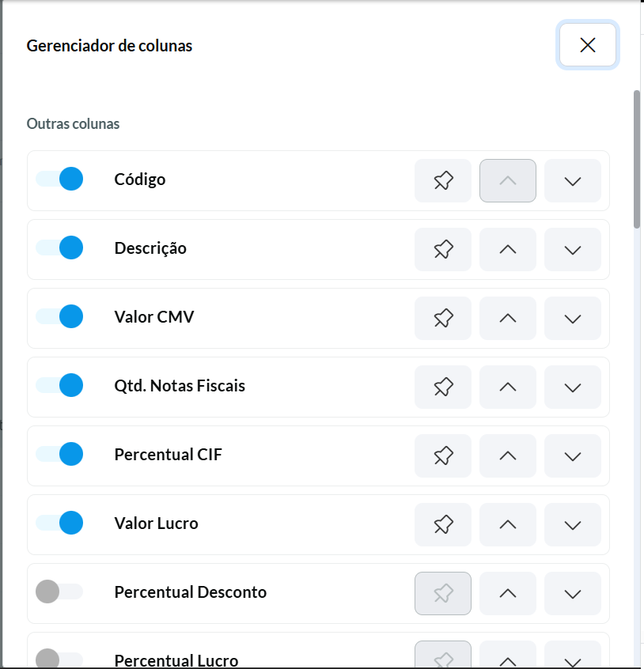This screenshot has width=644, height=669.
Task: Click the column list vertical scrollbar
Action: (637, 158)
